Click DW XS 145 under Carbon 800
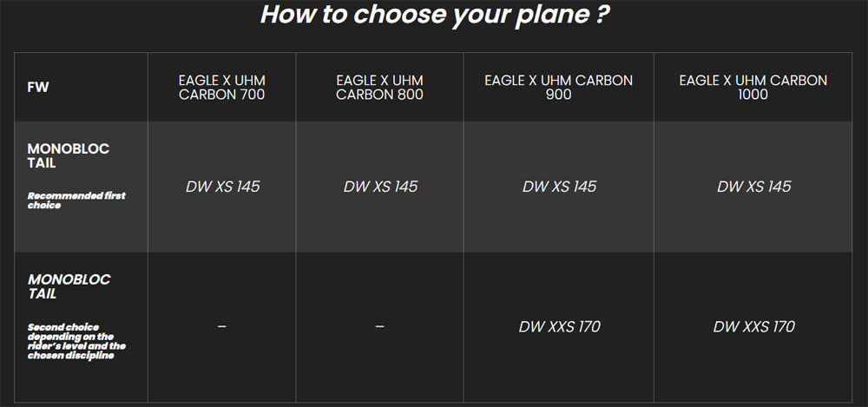The width and height of the screenshot is (868, 407). (x=380, y=187)
